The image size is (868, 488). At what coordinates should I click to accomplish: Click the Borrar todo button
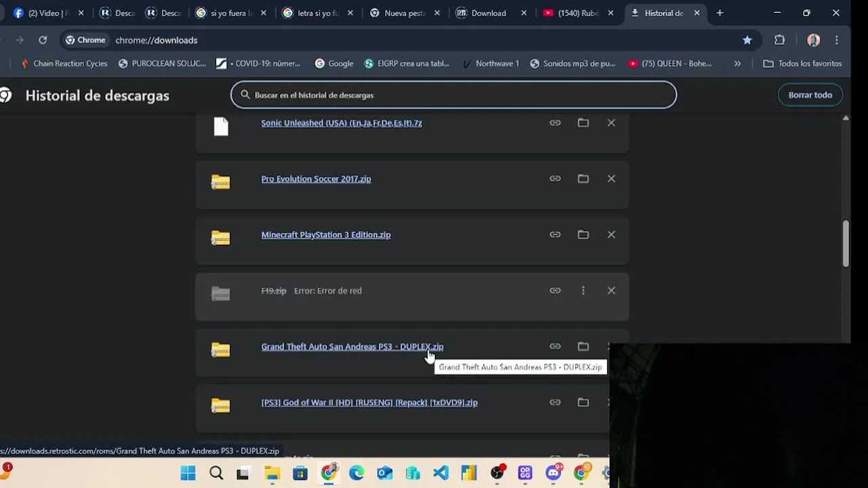810,95
